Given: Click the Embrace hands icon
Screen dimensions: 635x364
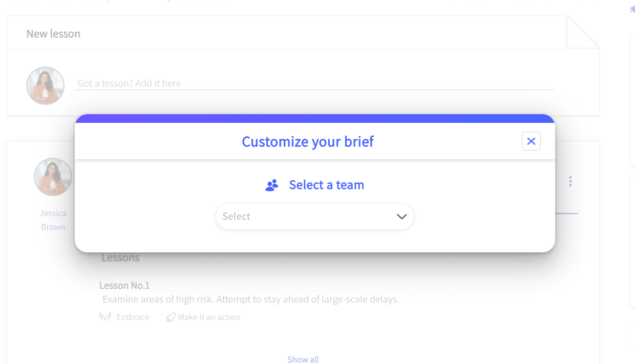Looking at the screenshot, I should (x=105, y=317).
